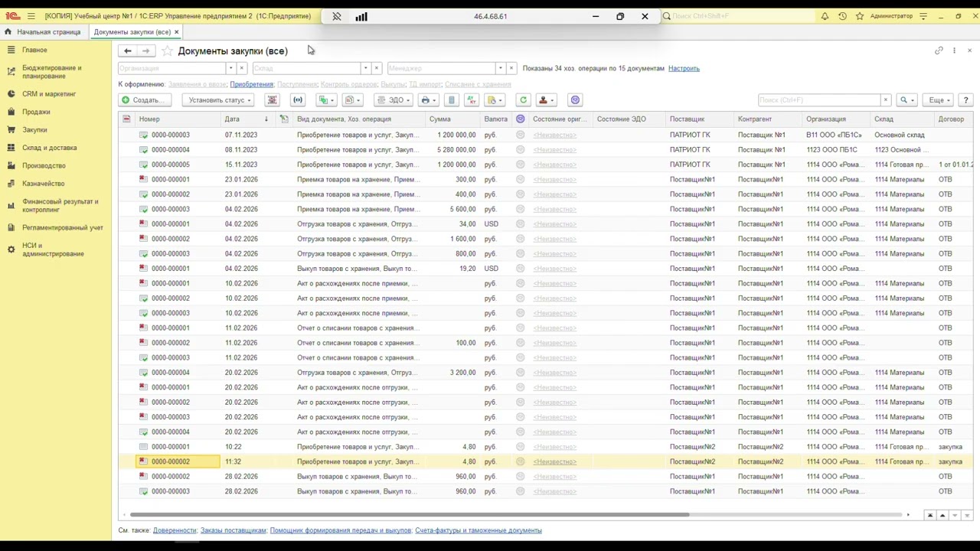980x551 pixels.
Task: Refresh the list with the green arrow
Action: pyautogui.click(x=523, y=100)
